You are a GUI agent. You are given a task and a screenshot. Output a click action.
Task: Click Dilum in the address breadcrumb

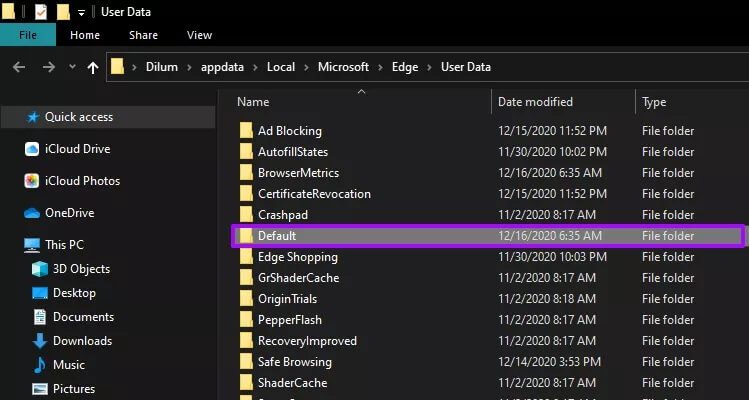pos(162,67)
